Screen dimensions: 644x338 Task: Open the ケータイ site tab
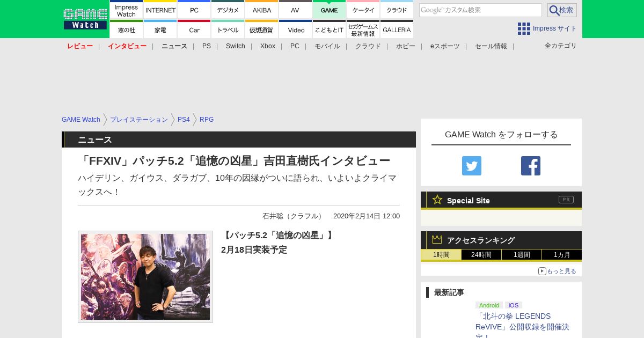(x=363, y=10)
